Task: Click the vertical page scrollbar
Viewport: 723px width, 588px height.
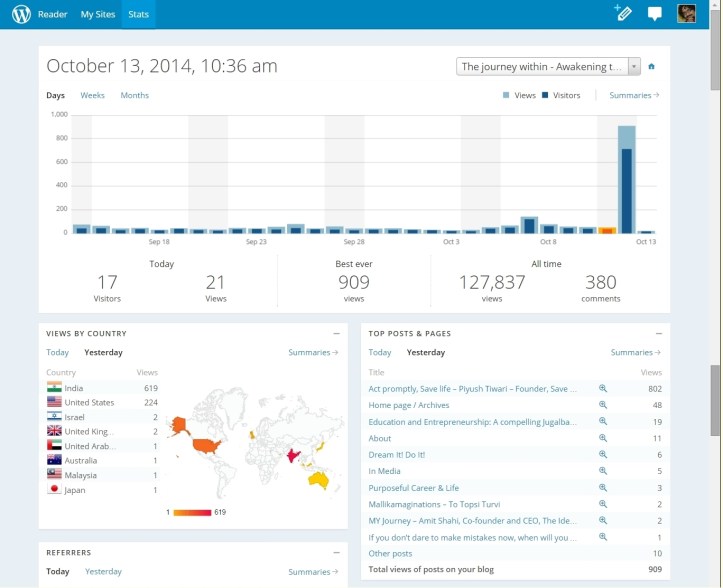Action: click(715, 400)
